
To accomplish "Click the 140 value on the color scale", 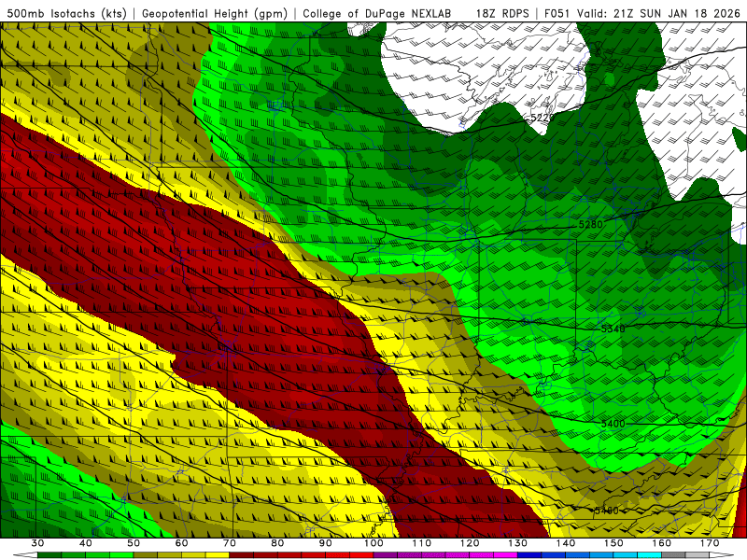I will [x=566, y=543].
